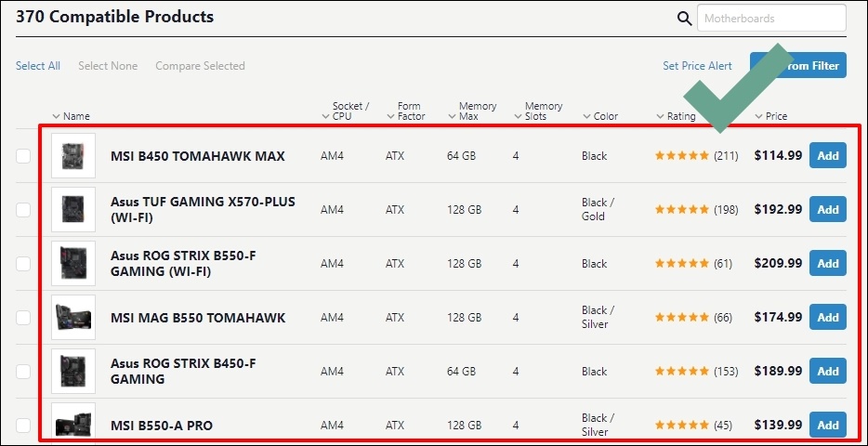Open ROG STRIX B550-F GAMING thumbnail
Viewport: 868px width, 446px height.
(73, 263)
